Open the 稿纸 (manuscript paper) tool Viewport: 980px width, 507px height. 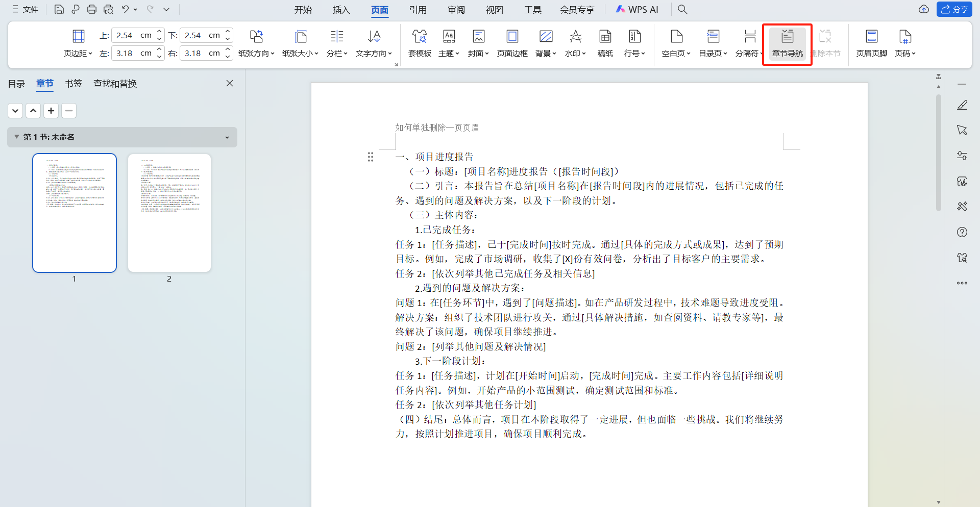tap(605, 43)
